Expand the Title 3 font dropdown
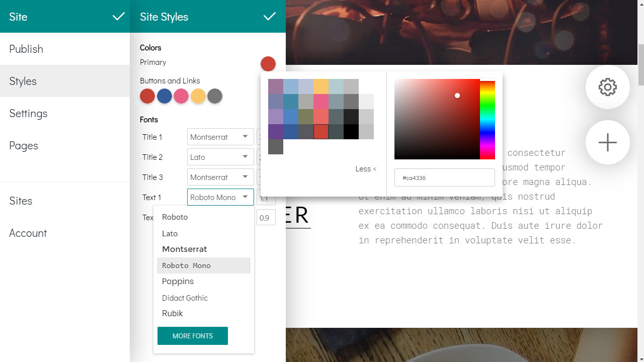The image size is (644, 362). pos(220,177)
